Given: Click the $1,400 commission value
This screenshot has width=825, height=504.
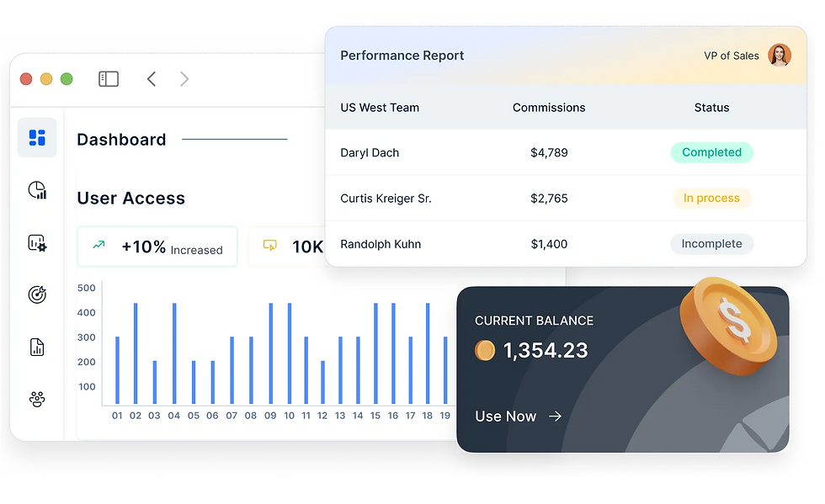Looking at the screenshot, I should pos(549,244).
